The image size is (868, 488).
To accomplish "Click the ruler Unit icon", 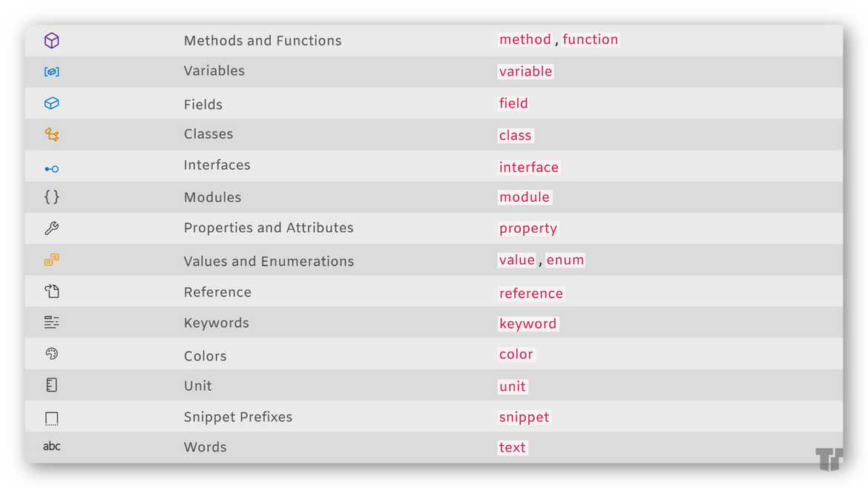I will (51, 385).
